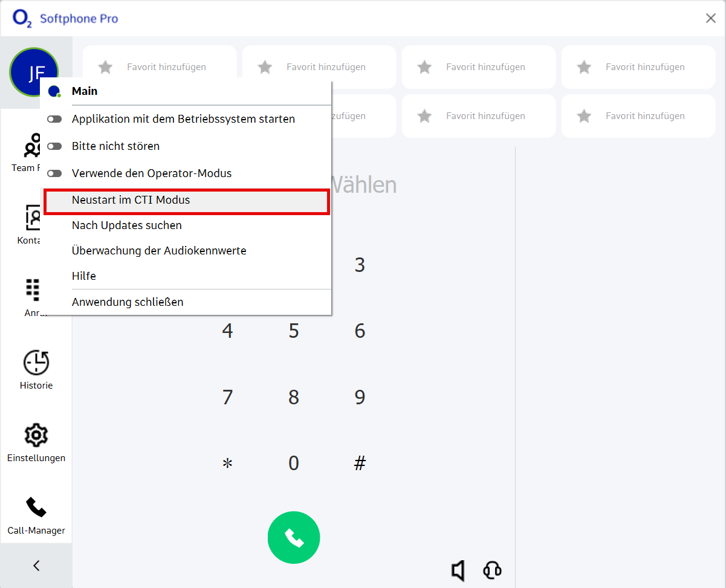Open the Call-Manager phone icon
Image resolution: width=726 pixels, height=588 pixels.
click(x=36, y=508)
